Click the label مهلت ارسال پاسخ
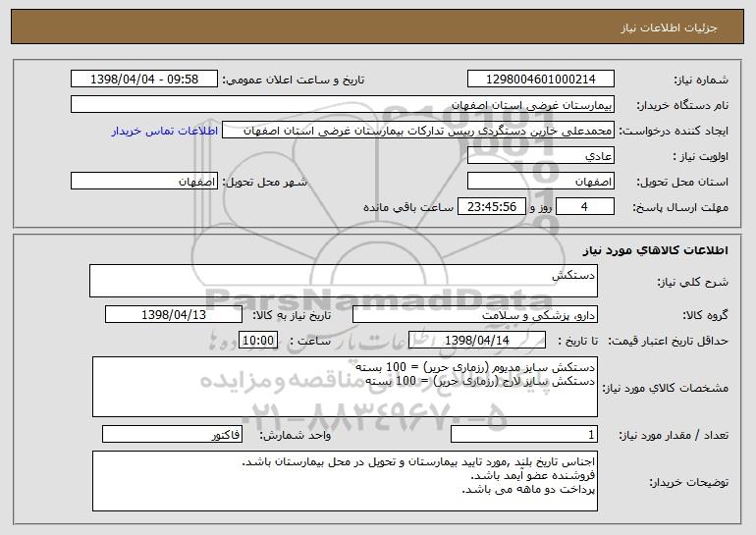Screen dimensions: 756x535 pyautogui.click(x=680, y=208)
